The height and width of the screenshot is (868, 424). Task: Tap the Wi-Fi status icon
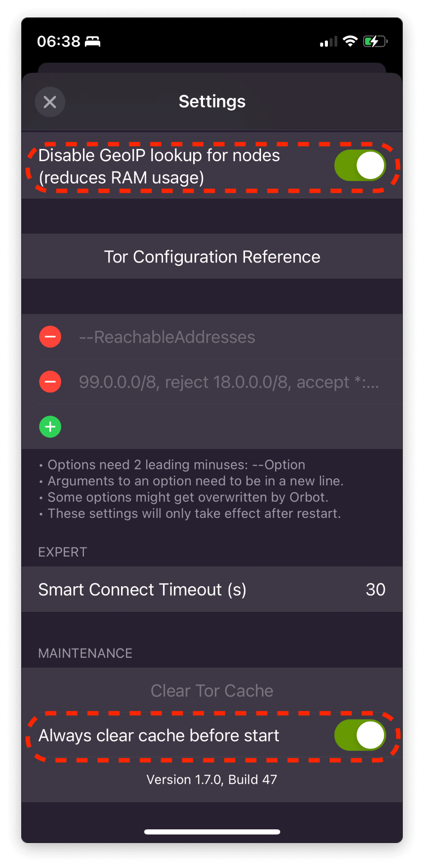[x=350, y=41]
